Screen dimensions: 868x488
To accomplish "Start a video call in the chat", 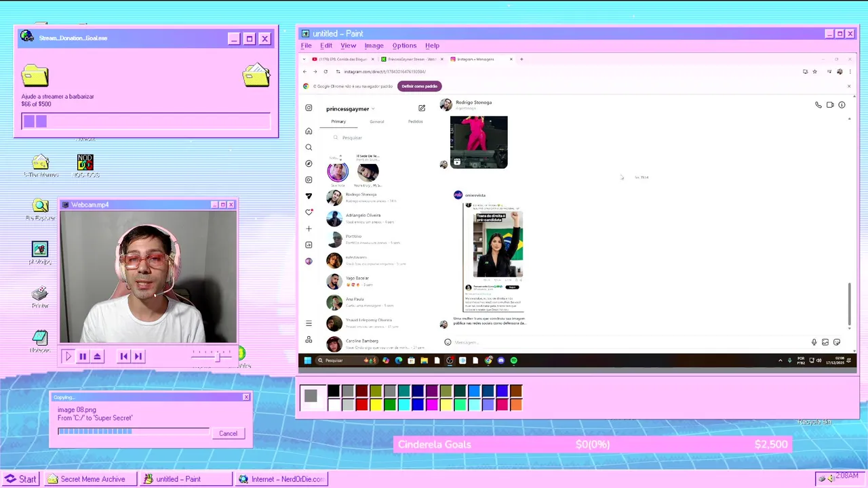I will pos(830,105).
